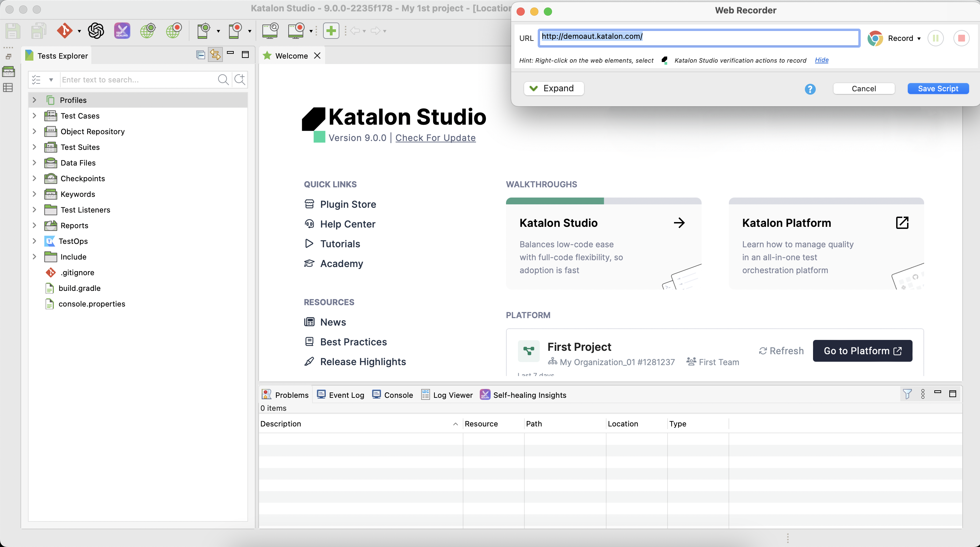980x547 pixels.
Task: Click the green plus add button
Action: [x=331, y=30]
